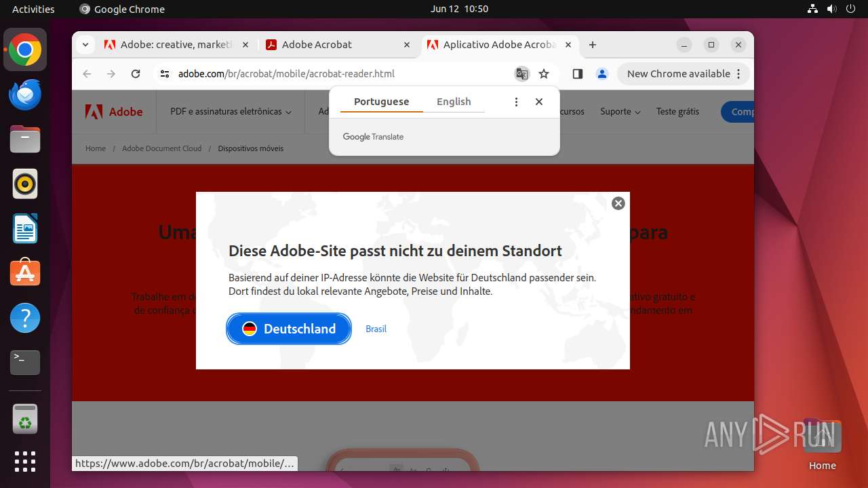This screenshot has height=488, width=868.
Task: Open the volume icon in top bar
Action: [x=832, y=9]
